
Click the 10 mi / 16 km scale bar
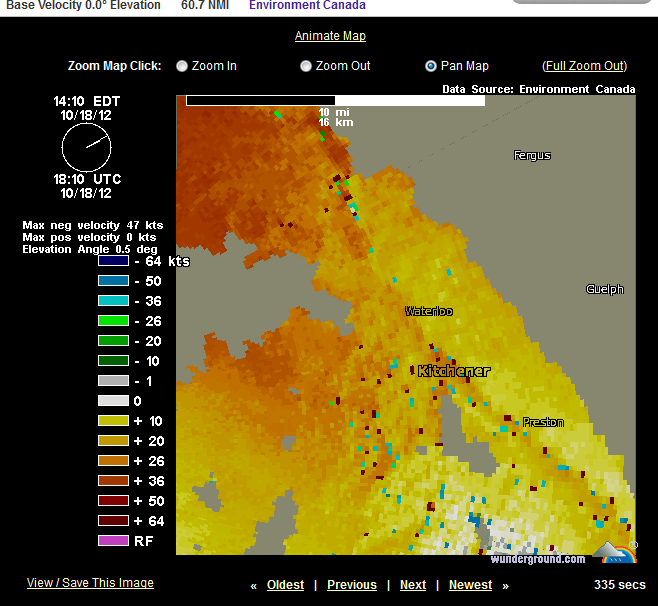[x=335, y=101]
